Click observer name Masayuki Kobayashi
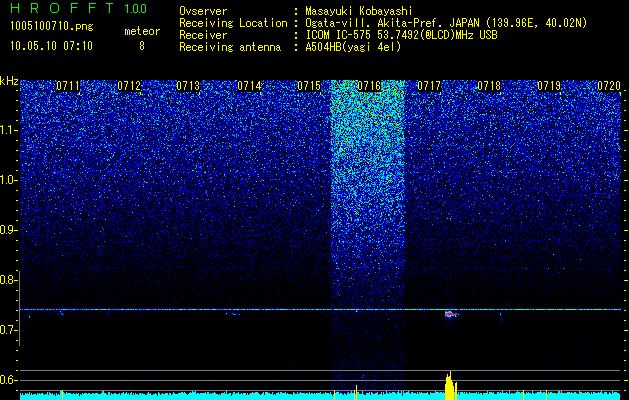This screenshot has height=400, width=629. 359,11
